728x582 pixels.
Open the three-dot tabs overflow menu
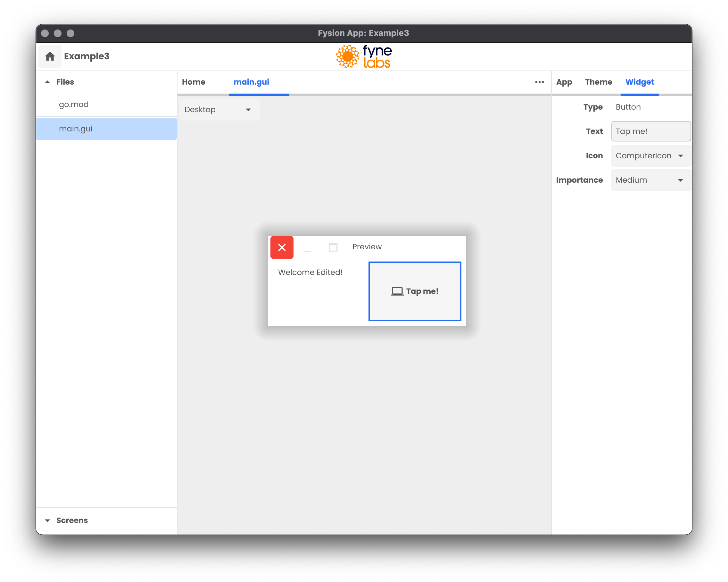pos(539,82)
